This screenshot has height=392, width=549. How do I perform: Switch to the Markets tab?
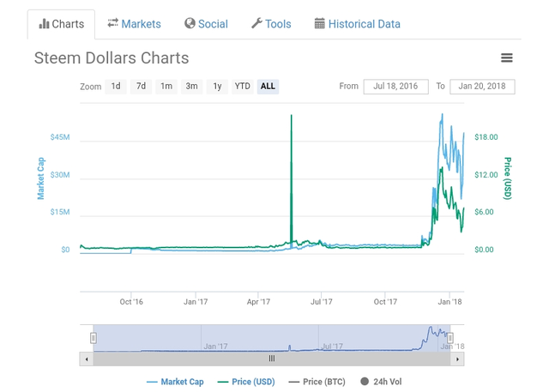click(134, 24)
